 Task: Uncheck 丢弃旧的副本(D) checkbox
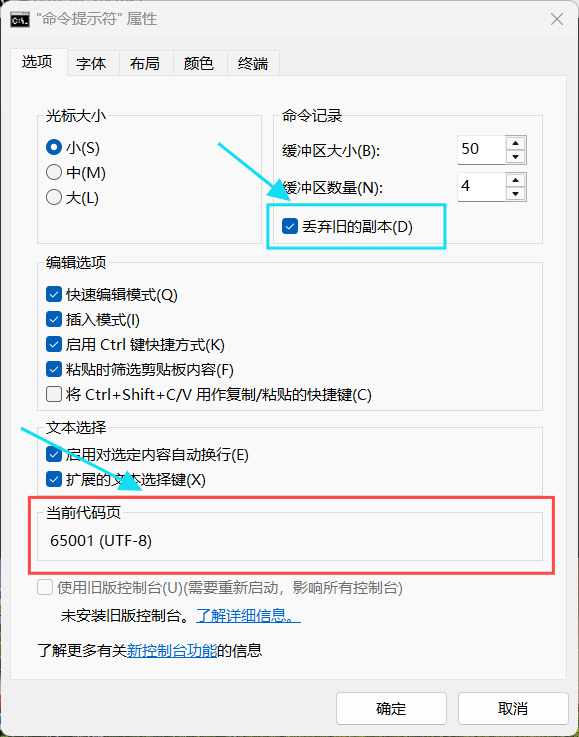tap(290, 227)
